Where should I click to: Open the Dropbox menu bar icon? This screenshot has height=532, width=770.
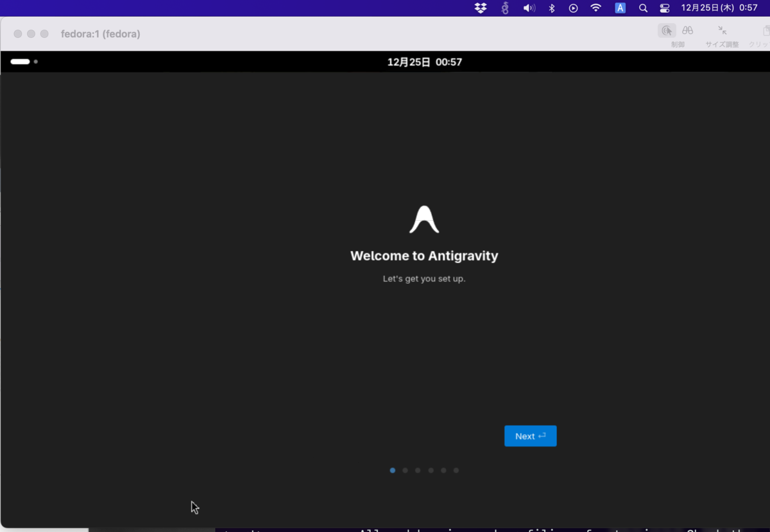coord(481,8)
